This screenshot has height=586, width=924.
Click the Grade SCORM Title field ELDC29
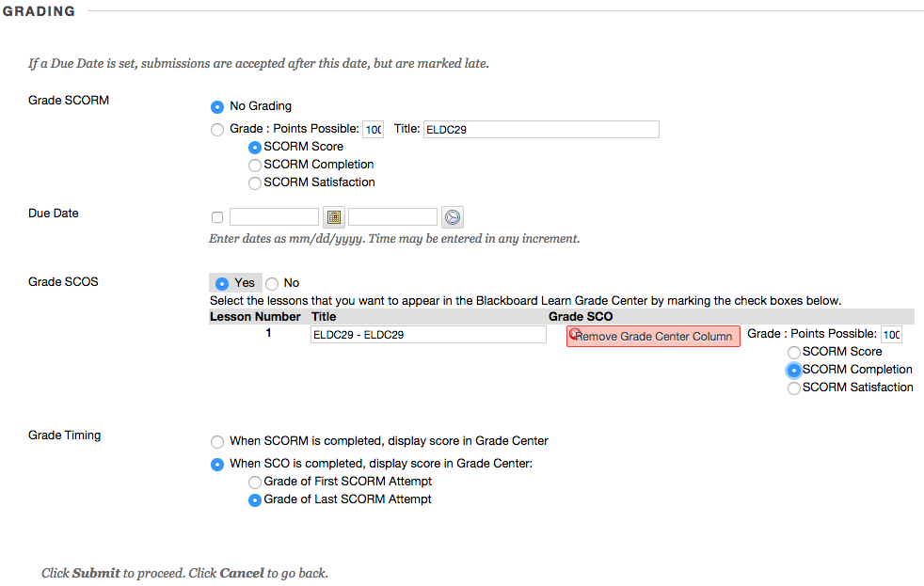pyautogui.click(x=540, y=130)
